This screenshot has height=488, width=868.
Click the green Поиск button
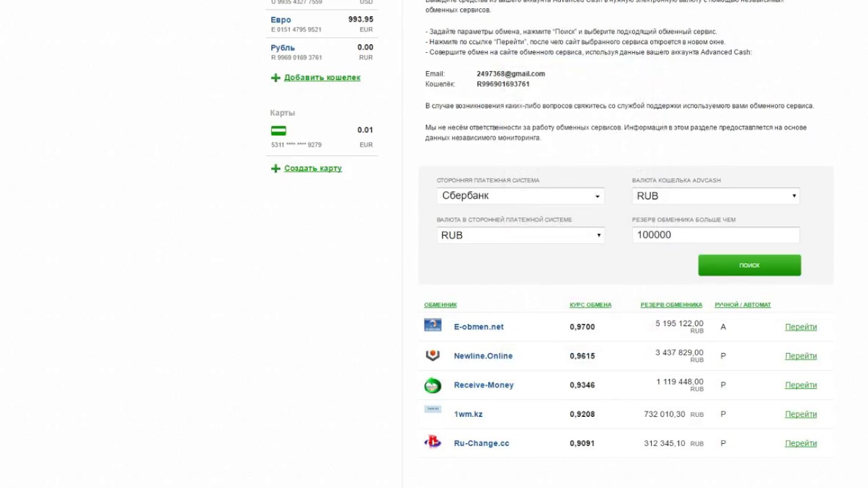749,265
